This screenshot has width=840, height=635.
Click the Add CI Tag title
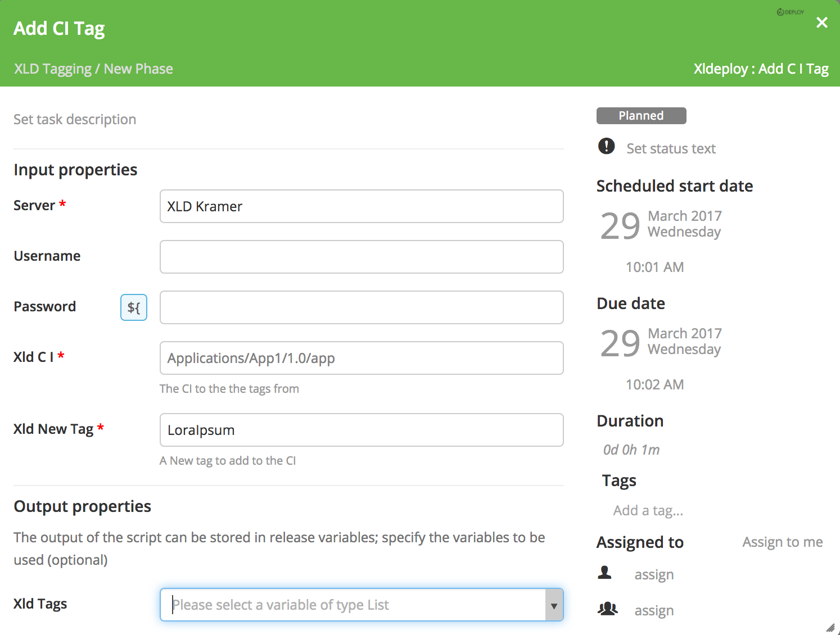(59, 28)
